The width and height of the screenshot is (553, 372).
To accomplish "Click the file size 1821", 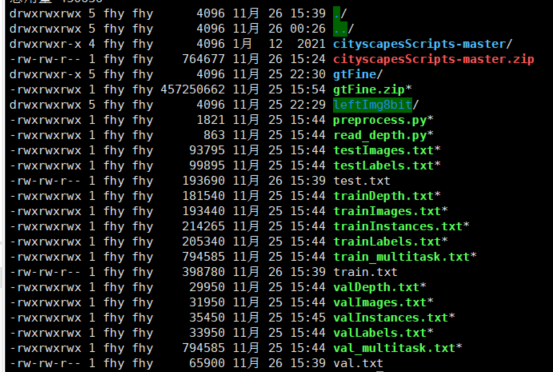I will tap(211, 120).
